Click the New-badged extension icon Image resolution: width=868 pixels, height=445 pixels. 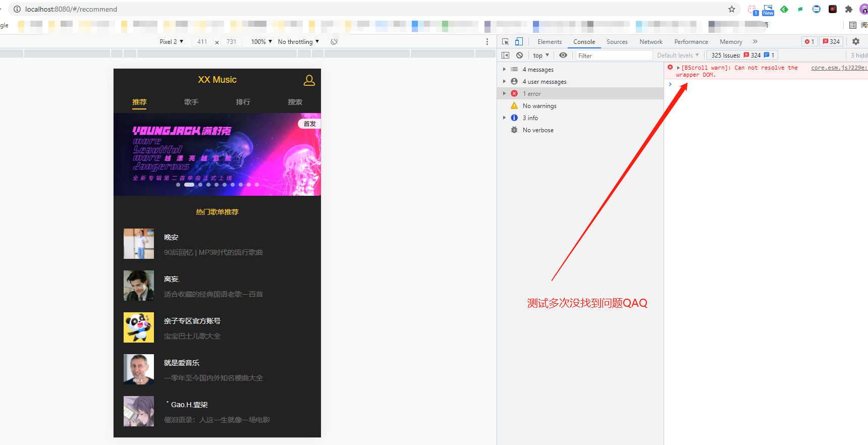pyautogui.click(x=768, y=10)
